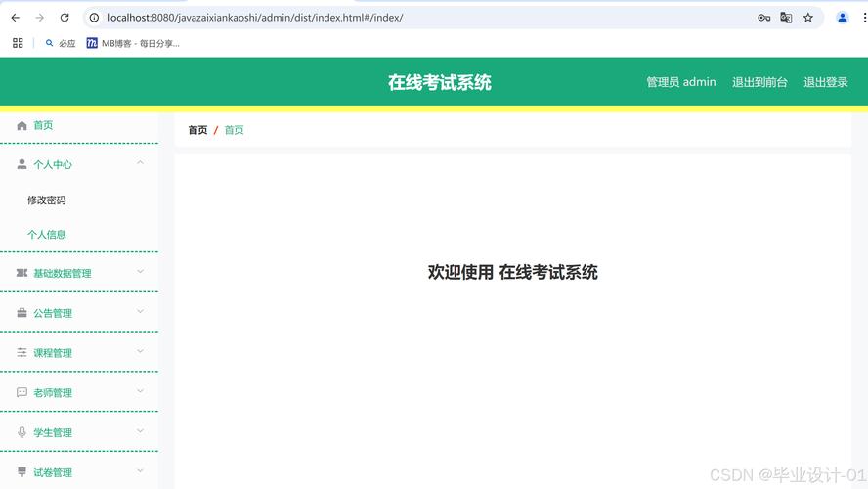The image size is (868, 489).
Task: Click 管理员 admin in the header
Action: coord(681,82)
